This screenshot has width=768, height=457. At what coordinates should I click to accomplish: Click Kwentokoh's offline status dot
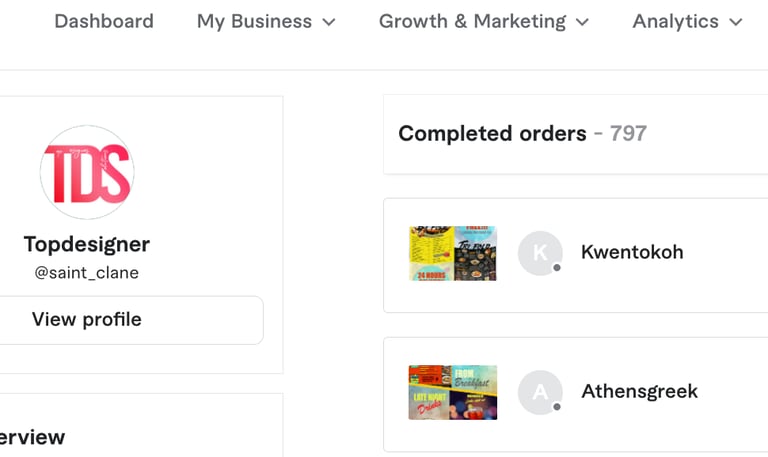[557, 268]
